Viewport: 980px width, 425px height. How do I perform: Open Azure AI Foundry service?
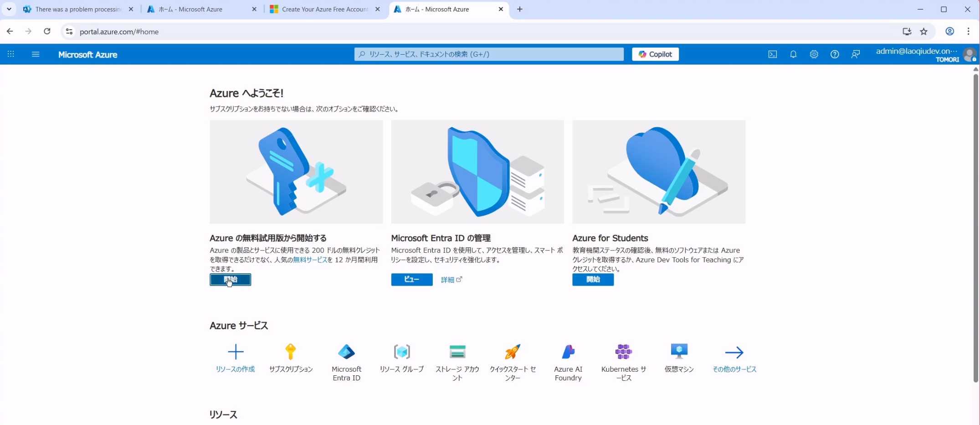pyautogui.click(x=568, y=352)
